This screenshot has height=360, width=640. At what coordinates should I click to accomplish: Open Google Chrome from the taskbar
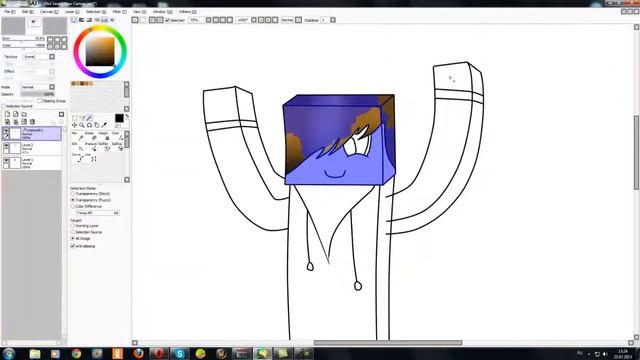(x=76, y=353)
